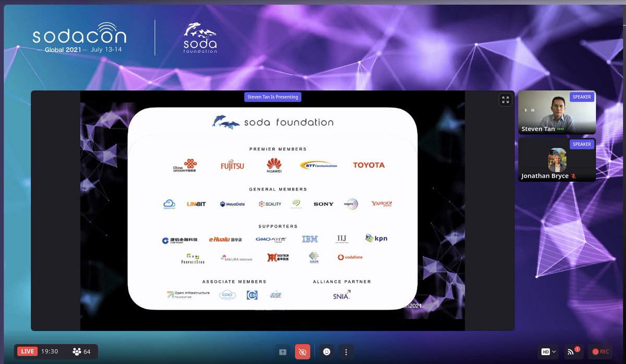Open the HD video quality dropdown

[x=548, y=351]
